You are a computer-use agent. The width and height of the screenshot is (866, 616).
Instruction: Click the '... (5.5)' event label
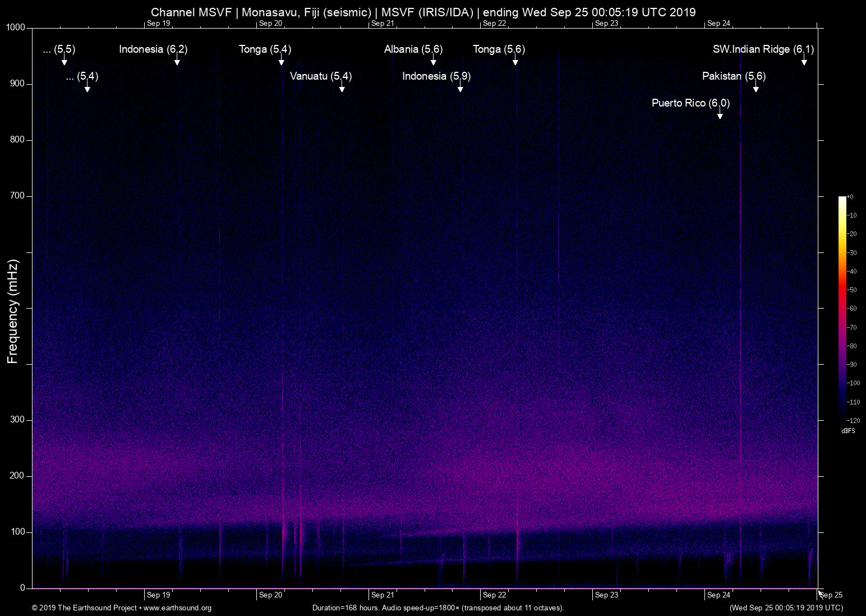[x=59, y=49]
